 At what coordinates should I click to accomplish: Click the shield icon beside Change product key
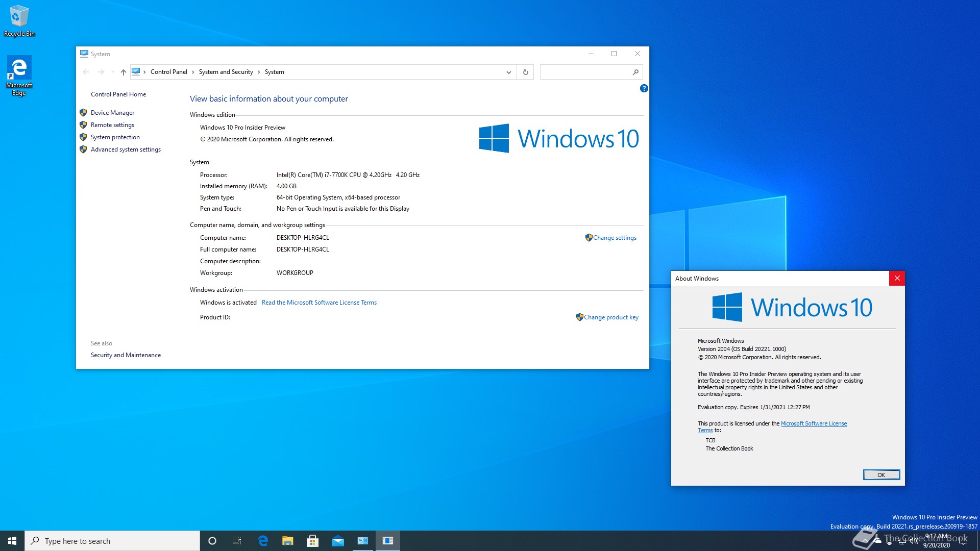click(579, 317)
